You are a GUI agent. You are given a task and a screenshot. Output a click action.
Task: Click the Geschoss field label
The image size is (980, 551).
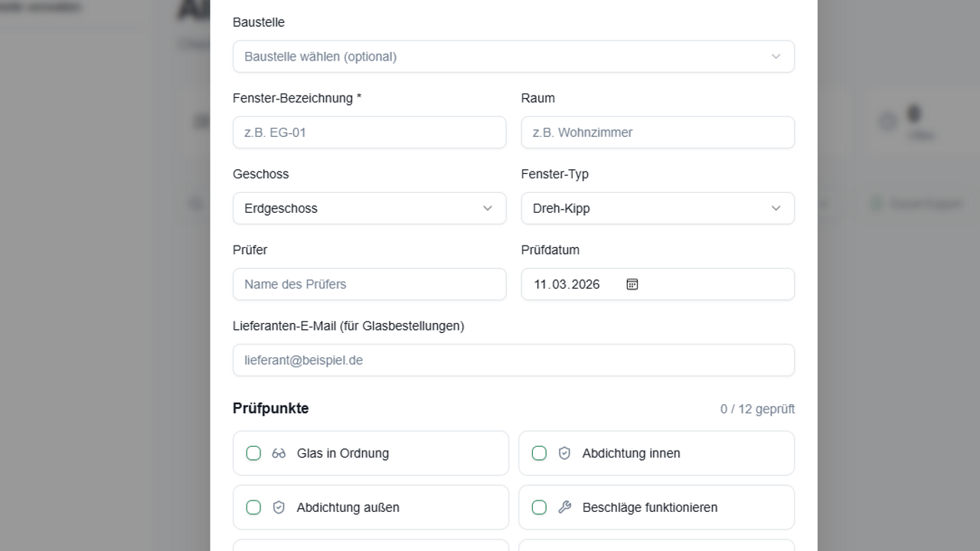(x=261, y=174)
